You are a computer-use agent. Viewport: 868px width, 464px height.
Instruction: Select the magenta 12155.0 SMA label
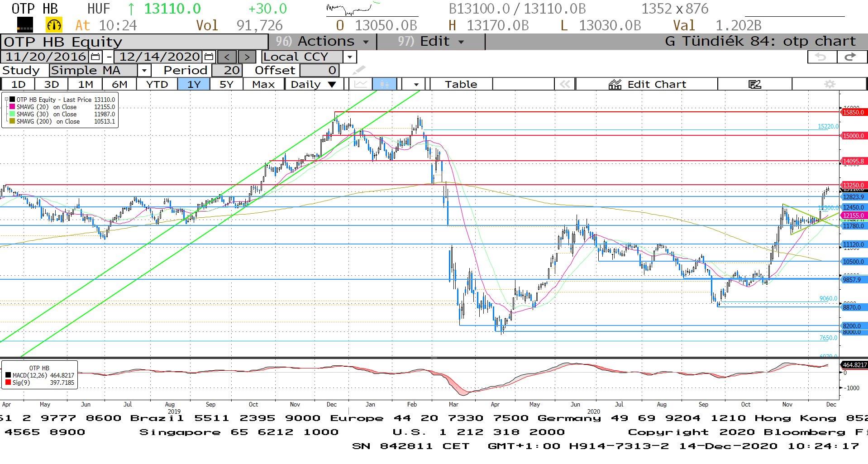click(x=854, y=215)
